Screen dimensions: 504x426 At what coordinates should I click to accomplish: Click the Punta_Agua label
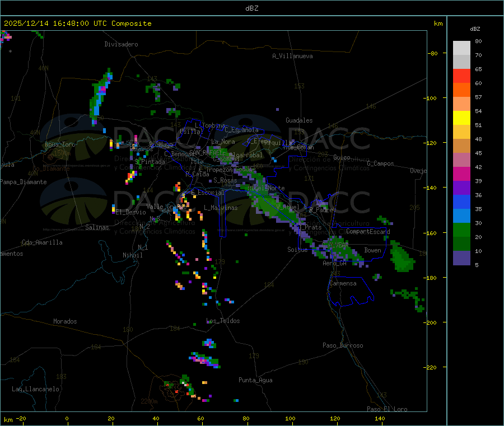255,380
